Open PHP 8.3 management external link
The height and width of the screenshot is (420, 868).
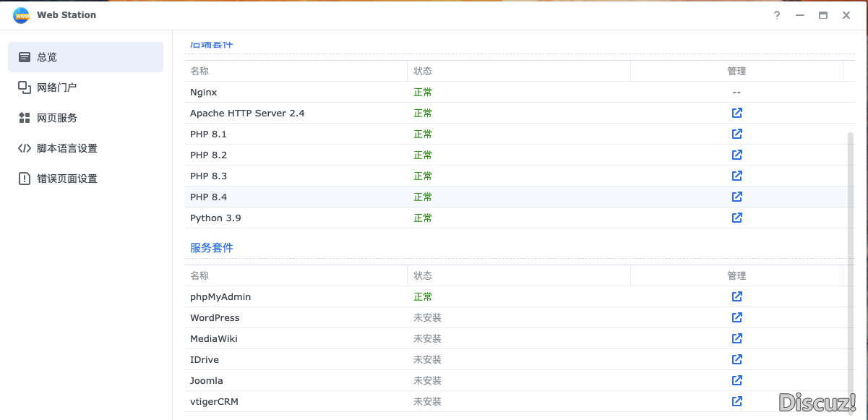click(x=736, y=176)
